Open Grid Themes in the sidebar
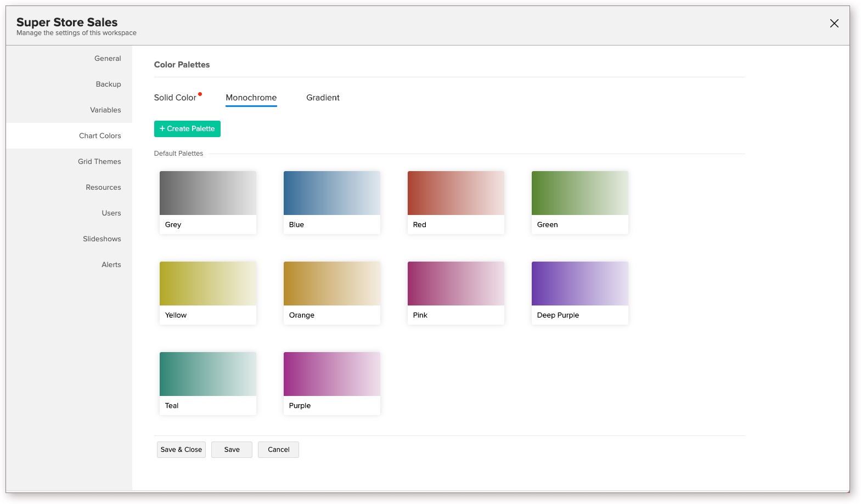 [x=99, y=162]
